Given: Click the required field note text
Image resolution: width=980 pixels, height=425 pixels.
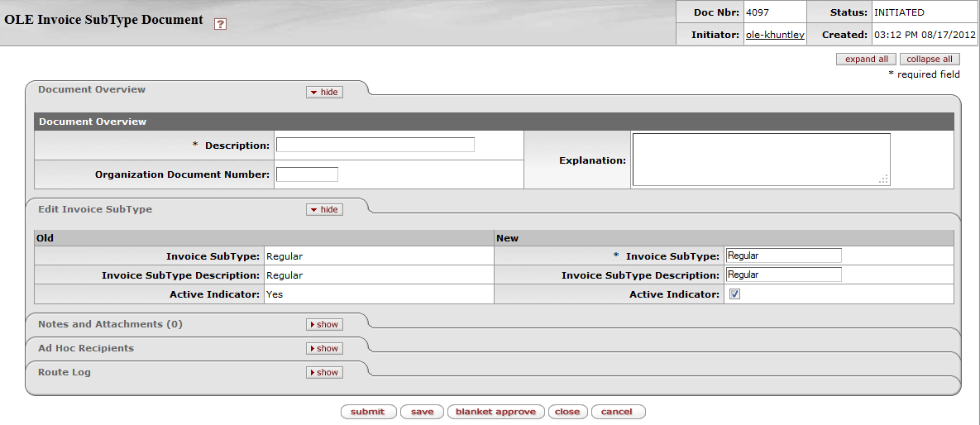Looking at the screenshot, I should pos(924,74).
